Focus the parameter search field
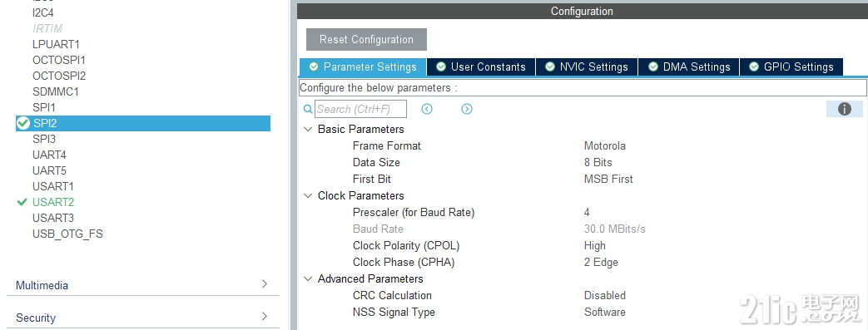 pyautogui.click(x=360, y=109)
